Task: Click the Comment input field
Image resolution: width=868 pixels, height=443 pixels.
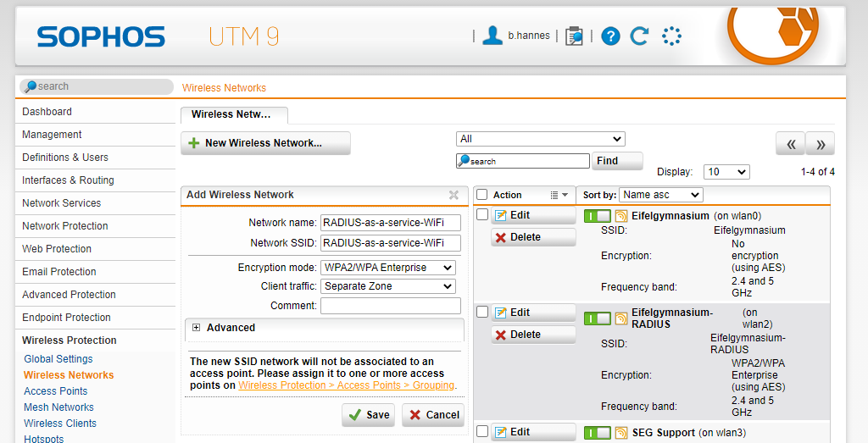Action: point(391,306)
